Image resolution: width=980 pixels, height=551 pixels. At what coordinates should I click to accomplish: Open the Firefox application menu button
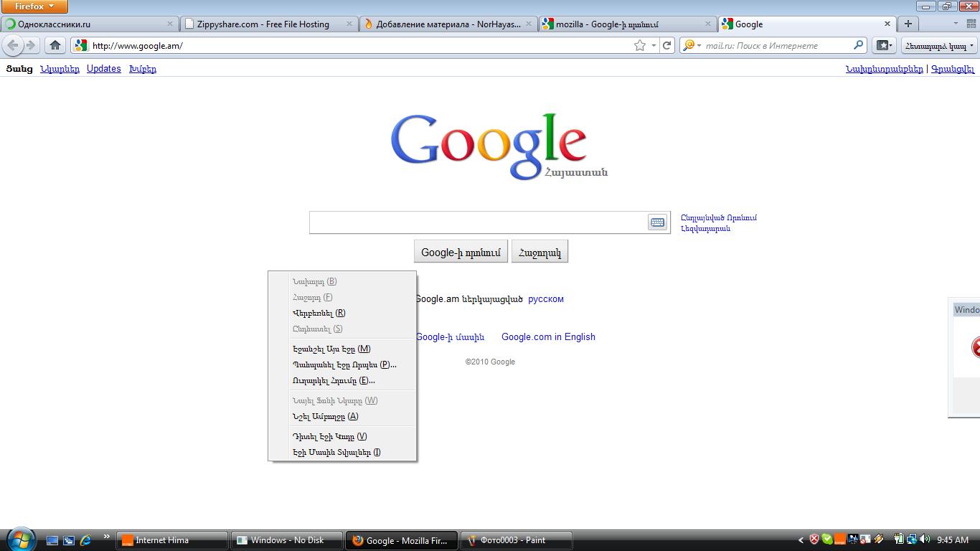point(34,6)
